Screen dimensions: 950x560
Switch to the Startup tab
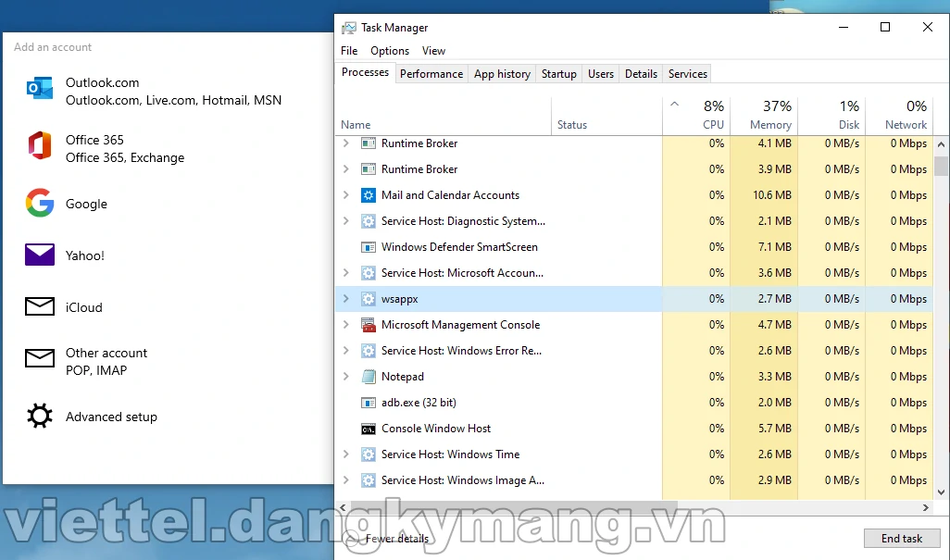click(558, 74)
